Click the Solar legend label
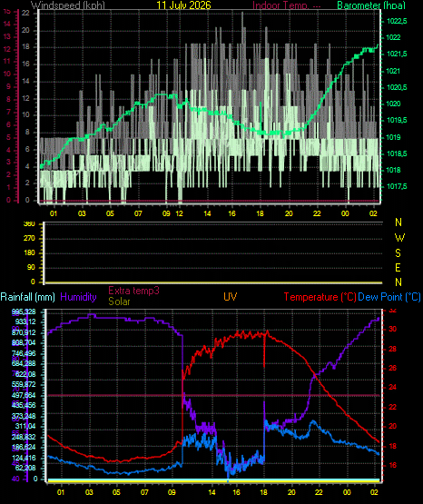Image resolution: width=423 pixels, height=504 pixels. pyautogui.click(x=119, y=301)
